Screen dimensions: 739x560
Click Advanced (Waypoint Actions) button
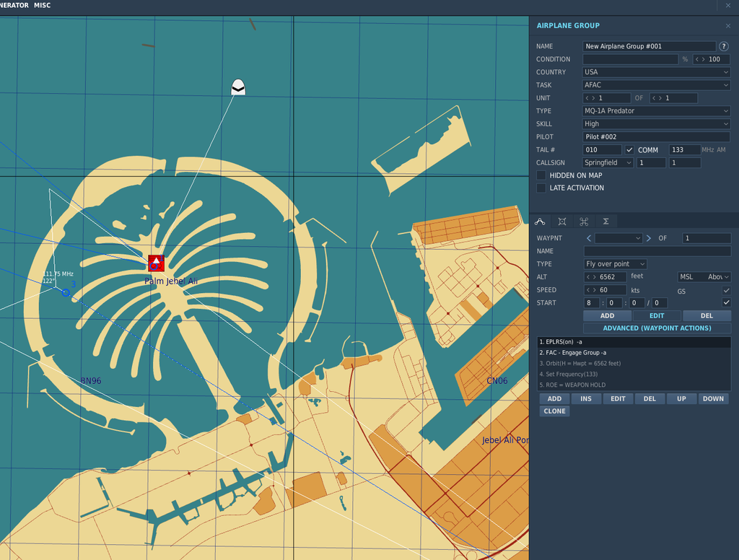[657, 328]
